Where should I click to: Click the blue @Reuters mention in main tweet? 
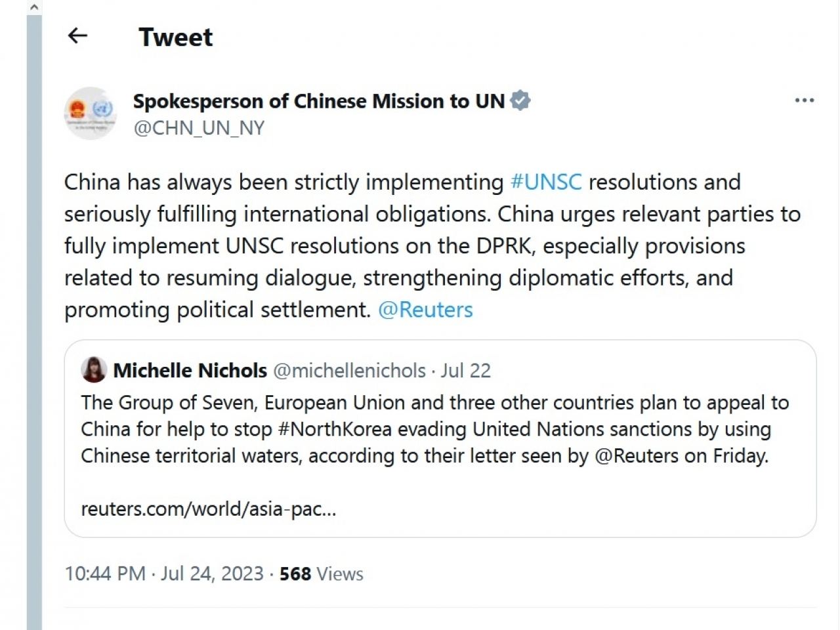click(x=425, y=310)
